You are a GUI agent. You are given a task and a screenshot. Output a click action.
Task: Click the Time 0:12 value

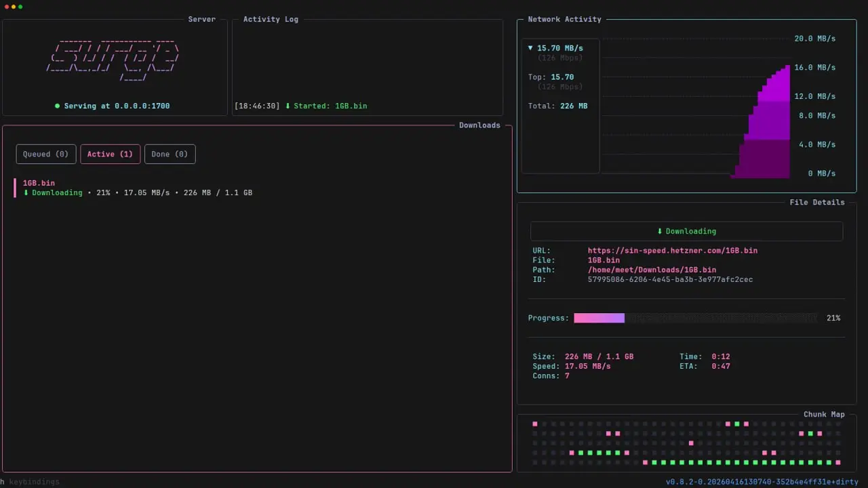click(720, 357)
